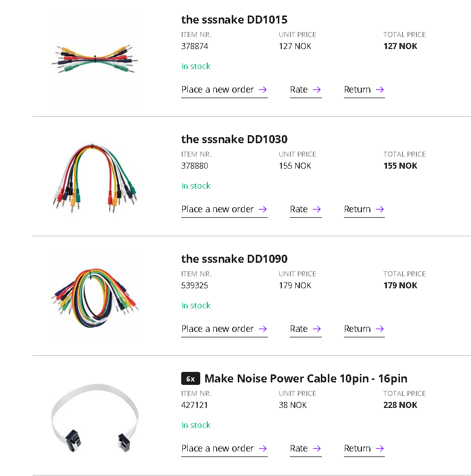Return the sssnake DD1015 item
This screenshot has height=476, width=471.
click(x=364, y=90)
